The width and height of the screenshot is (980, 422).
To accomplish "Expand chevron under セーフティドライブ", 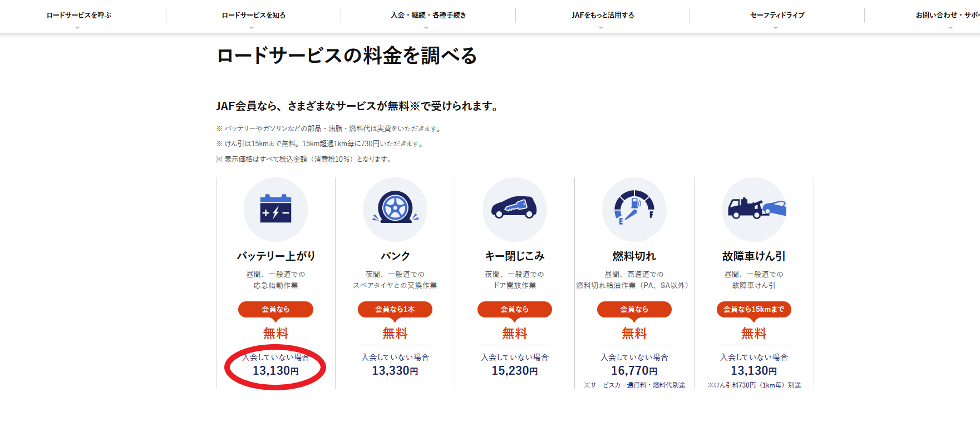I will (776, 28).
